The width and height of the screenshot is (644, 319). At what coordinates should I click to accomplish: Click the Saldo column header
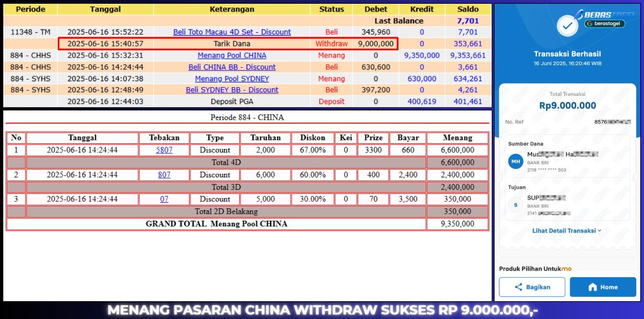(468, 9)
